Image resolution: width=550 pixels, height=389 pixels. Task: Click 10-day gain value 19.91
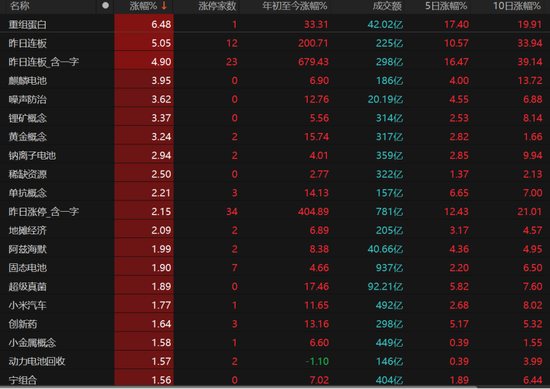coord(530,24)
